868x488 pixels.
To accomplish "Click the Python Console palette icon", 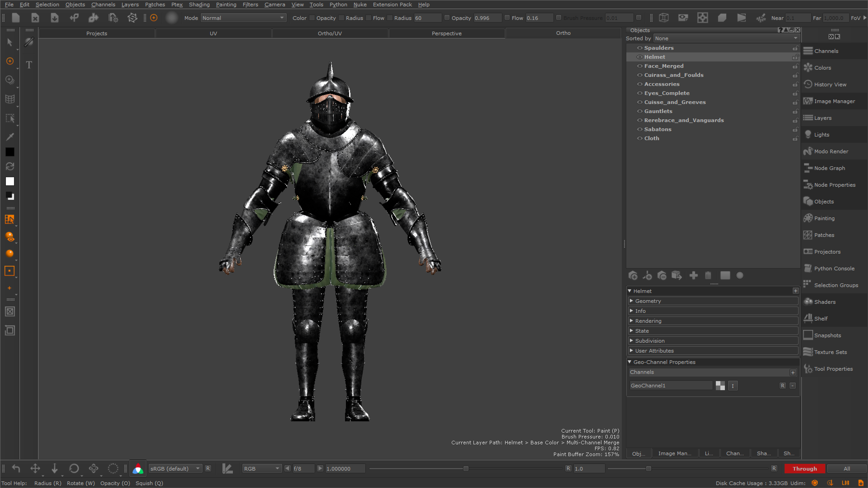I will (x=808, y=269).
